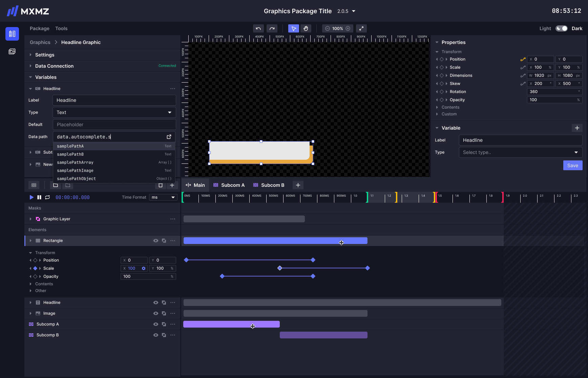
Task: Switch to the Subcom A tab
Action: pyautogui.click(x=229, y=185)
